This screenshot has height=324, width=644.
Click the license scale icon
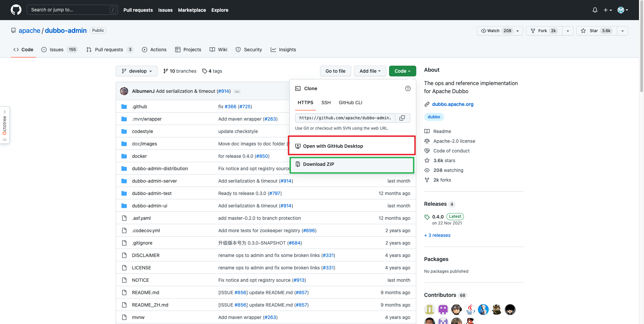point(427,141)
